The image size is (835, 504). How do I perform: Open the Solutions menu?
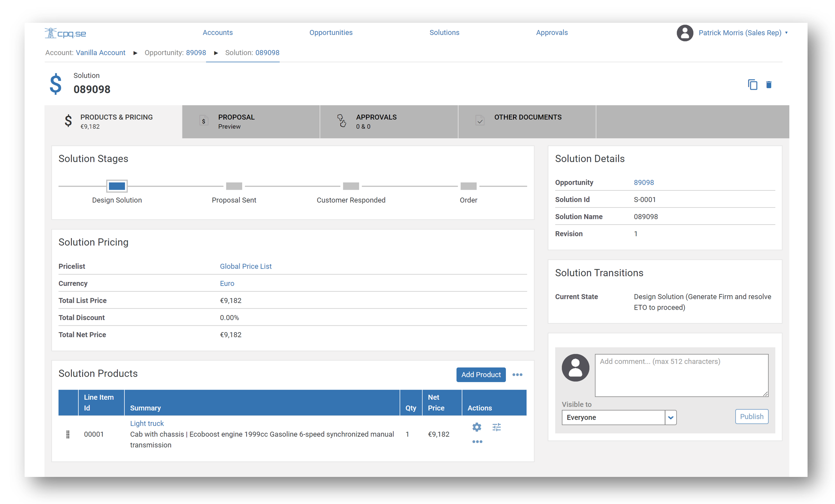pos(444,32)
